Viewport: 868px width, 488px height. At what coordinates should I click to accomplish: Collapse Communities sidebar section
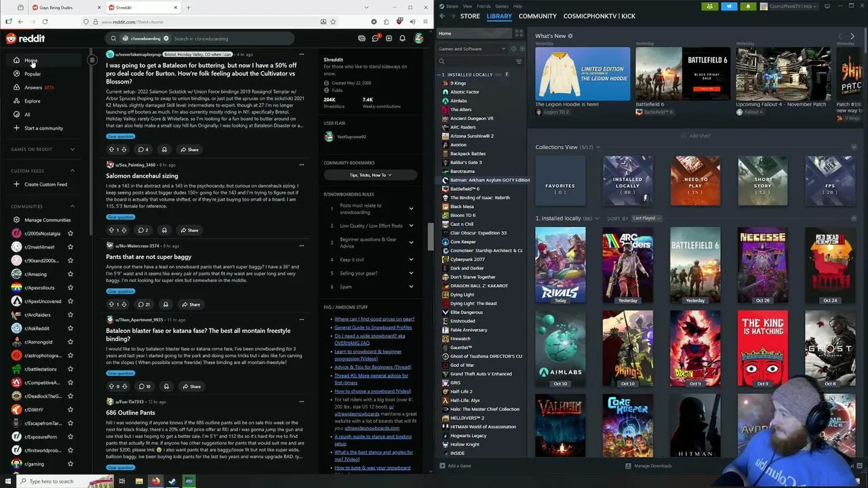click(x=73, y=207)
